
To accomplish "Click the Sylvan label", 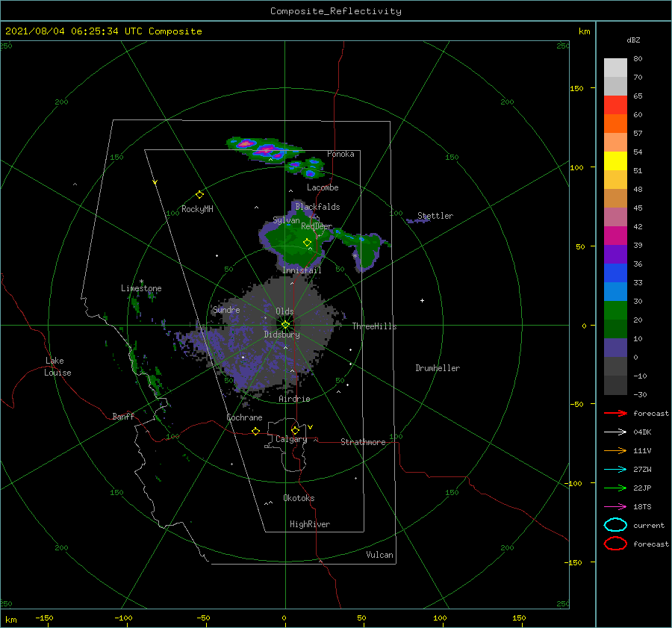I will pyautogui.click(x=286, y=220).
